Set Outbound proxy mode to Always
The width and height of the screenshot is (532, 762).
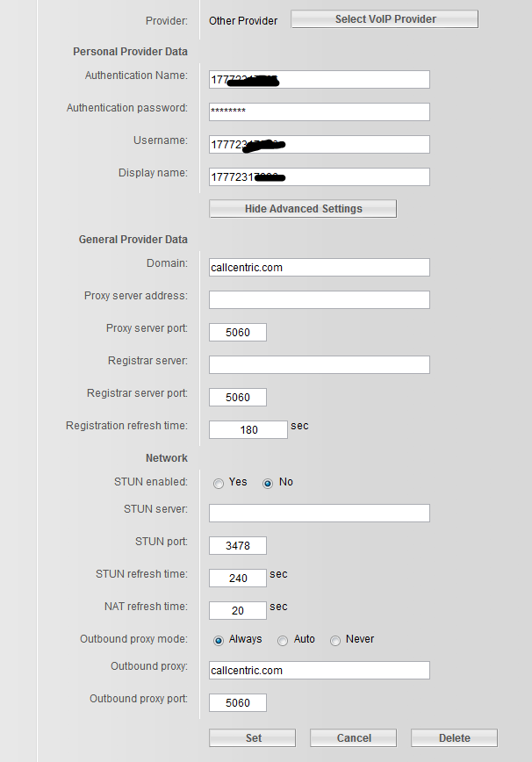[219, 639]
